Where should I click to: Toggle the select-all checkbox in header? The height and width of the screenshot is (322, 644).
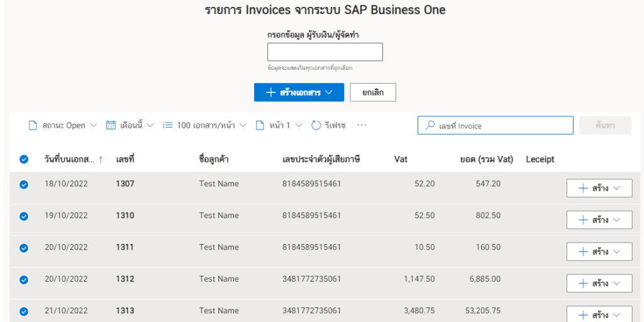[24, 159]
